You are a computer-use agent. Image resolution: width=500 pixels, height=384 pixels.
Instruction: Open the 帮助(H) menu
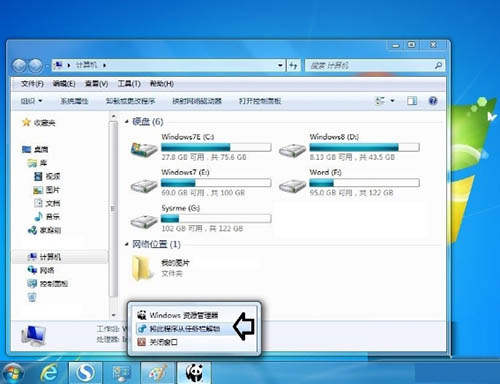coord(162,84)
